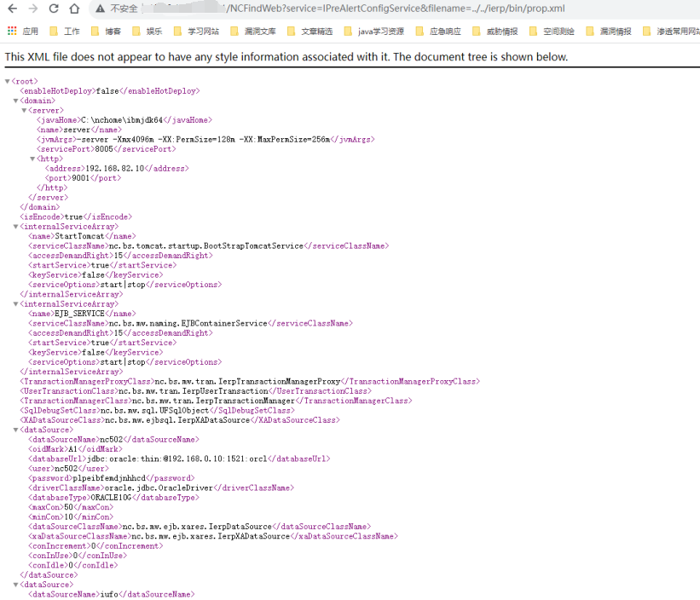Go to the browser home page

click(75, 9)
